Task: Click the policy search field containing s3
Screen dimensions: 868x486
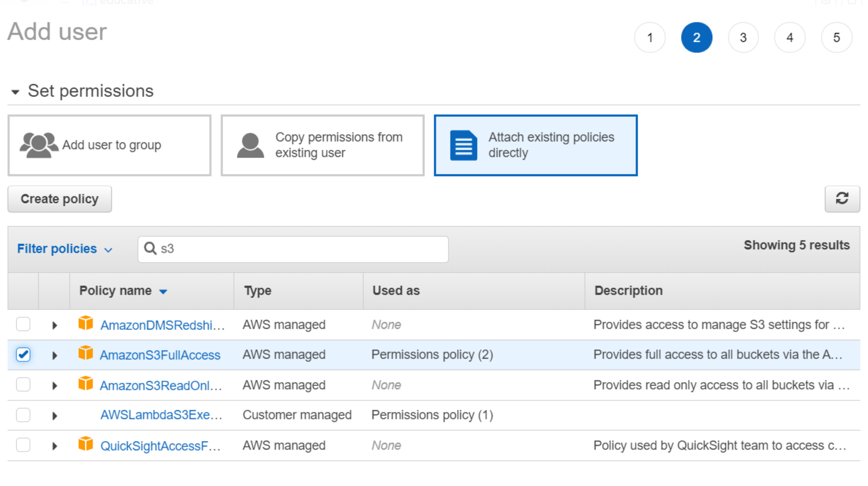Action: 293,249
